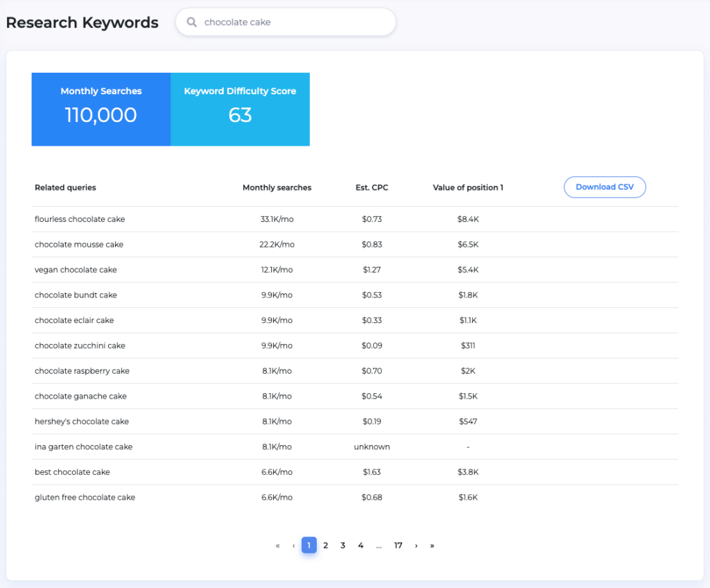The width and height of the screenshot is (710, 588).
Task: Open page 2 of results
Action: [326, 546]
